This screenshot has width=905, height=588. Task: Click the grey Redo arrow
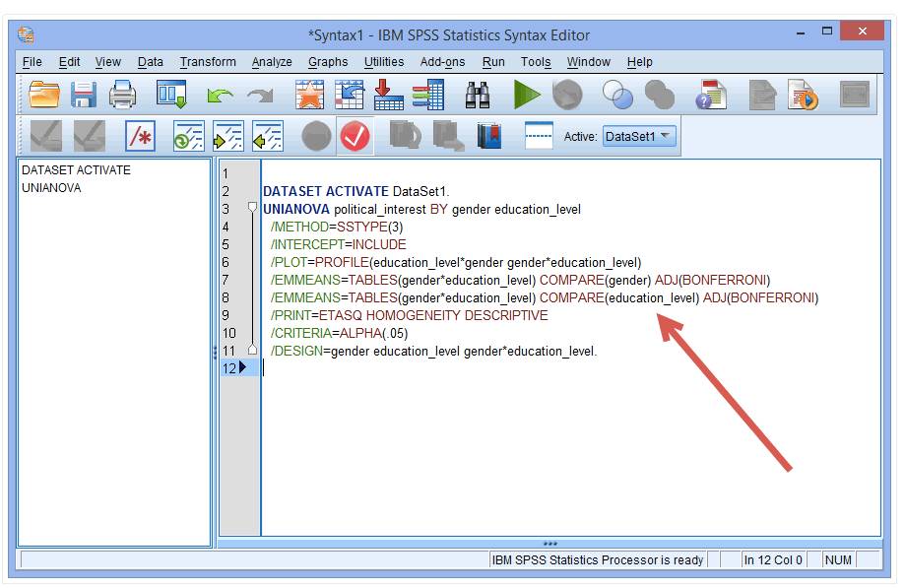click(260, 96)
